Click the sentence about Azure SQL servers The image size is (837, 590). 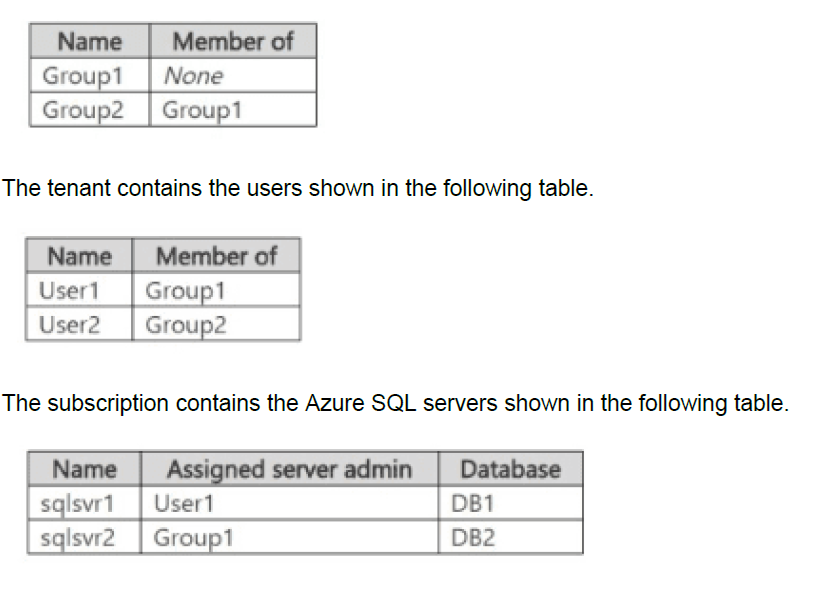[395, 403]
